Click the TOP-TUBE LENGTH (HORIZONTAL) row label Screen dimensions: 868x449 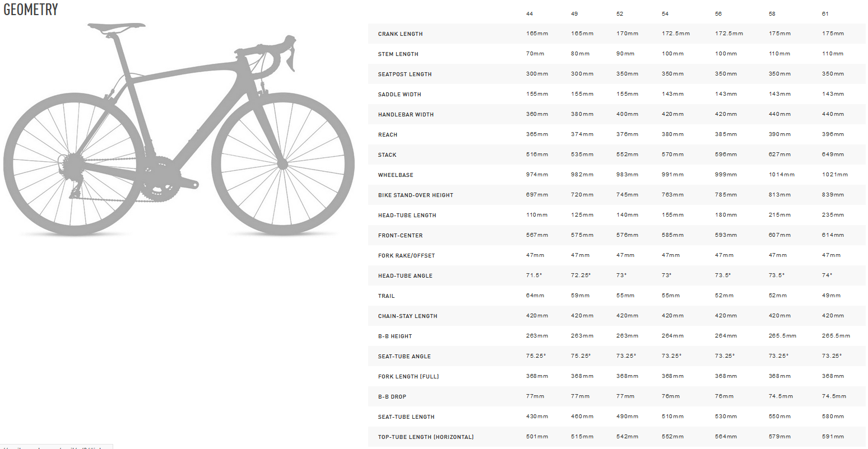[425, 437]
